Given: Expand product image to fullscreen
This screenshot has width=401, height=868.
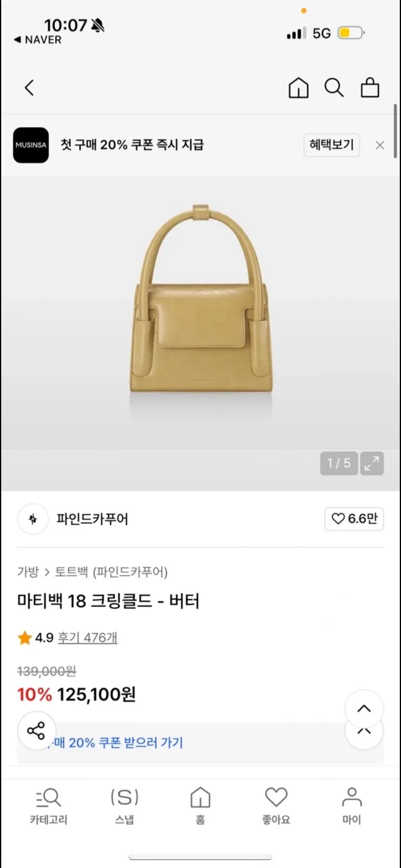Looking at the screenshot, I should click(372, 463).
